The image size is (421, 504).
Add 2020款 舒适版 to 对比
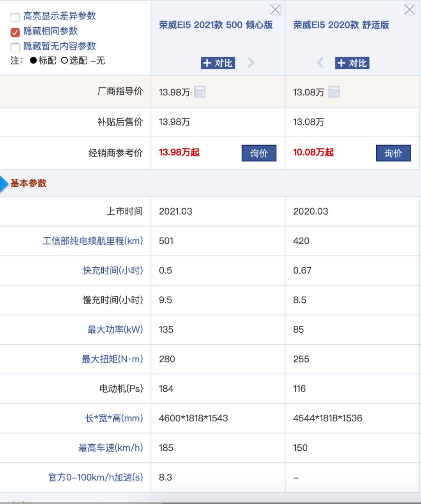[352, 63]
